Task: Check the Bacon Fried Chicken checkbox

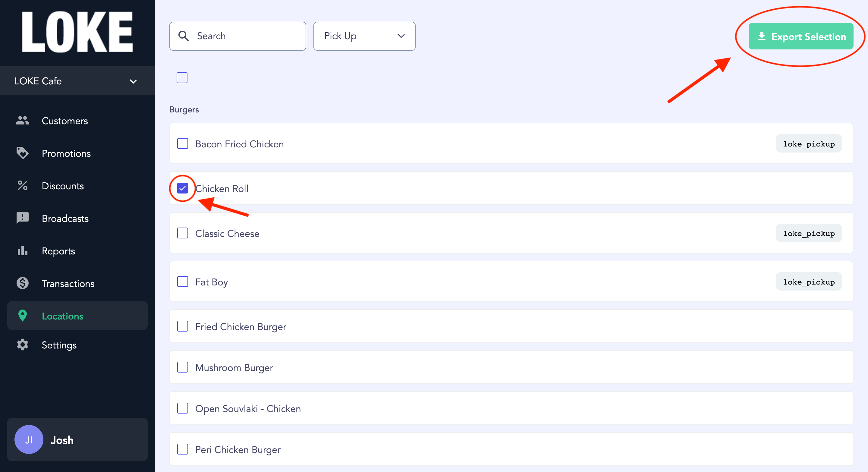Action: tap(183, 143)
